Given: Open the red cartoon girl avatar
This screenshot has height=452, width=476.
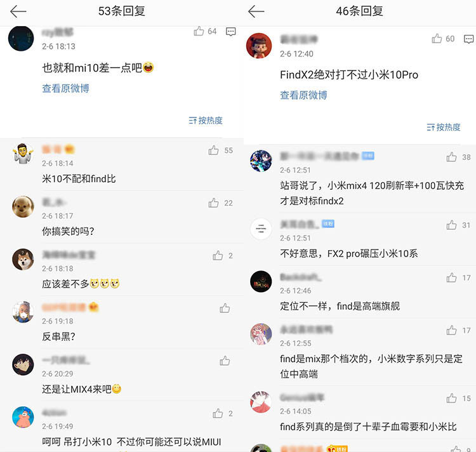Looking at the screenshot, I should tap(259, 46).
